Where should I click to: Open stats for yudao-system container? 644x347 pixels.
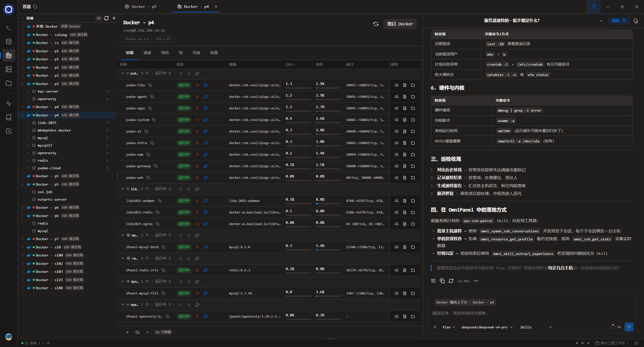tap(396, 120)
